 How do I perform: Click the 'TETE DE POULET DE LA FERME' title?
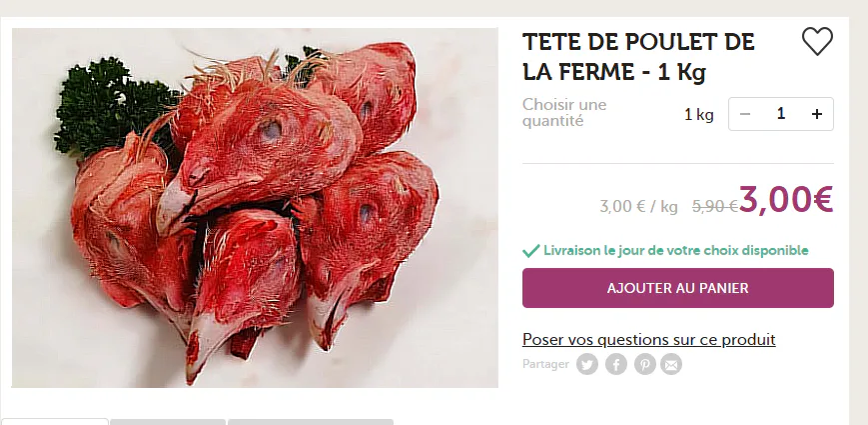tap(638, 57)
